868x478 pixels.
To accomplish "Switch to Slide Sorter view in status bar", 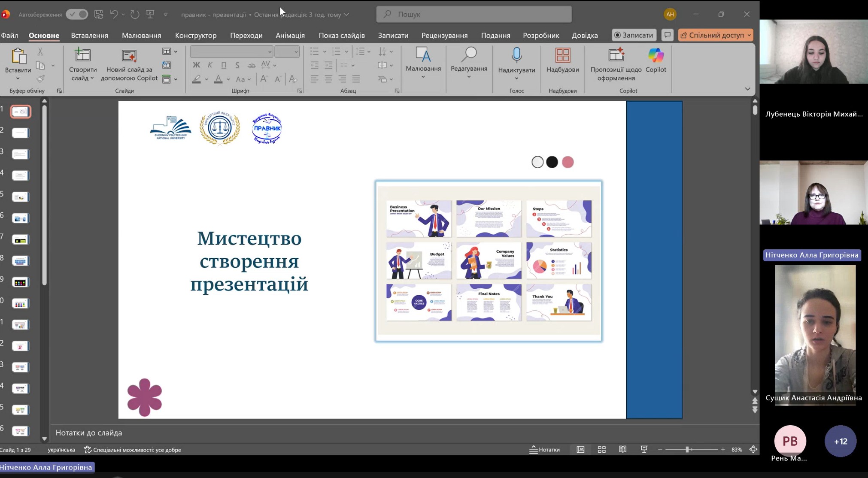I will (601, 449).
